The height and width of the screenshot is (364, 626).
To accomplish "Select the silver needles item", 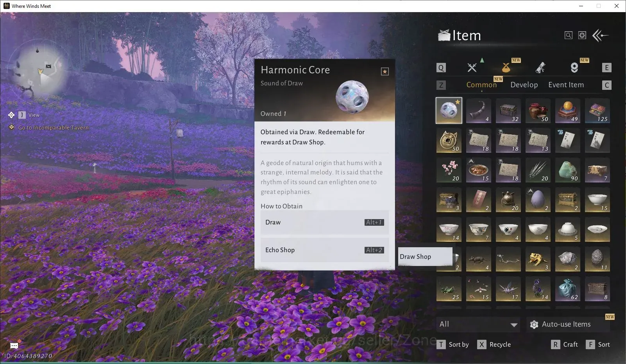I will (538, 170).
